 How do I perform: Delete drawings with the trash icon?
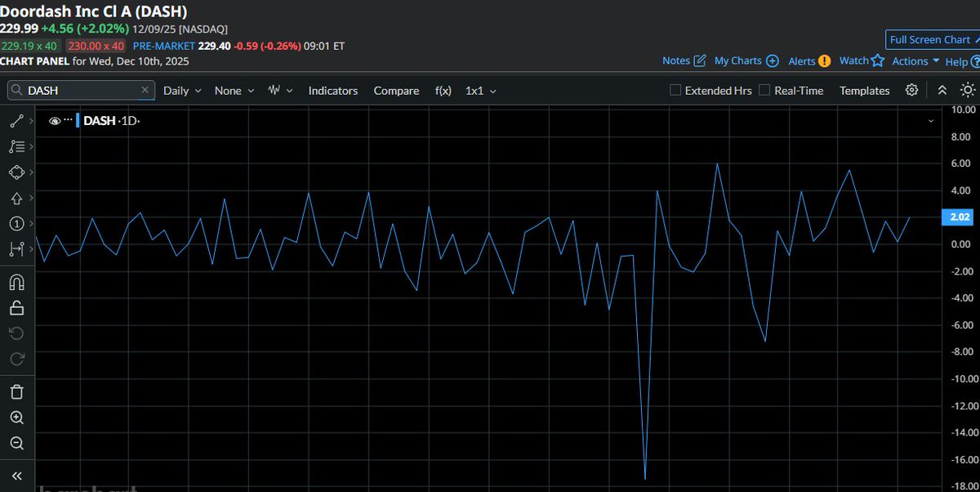click(16, 391)
